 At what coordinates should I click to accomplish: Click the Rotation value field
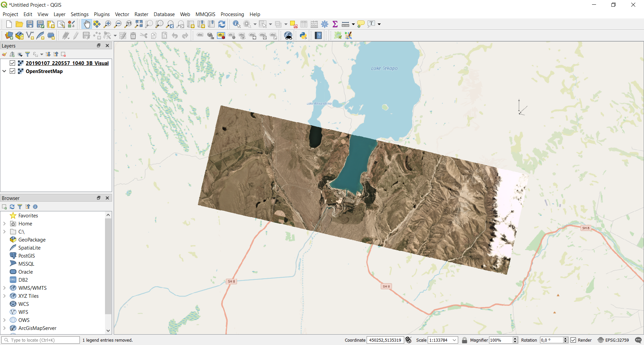[551, 340]
